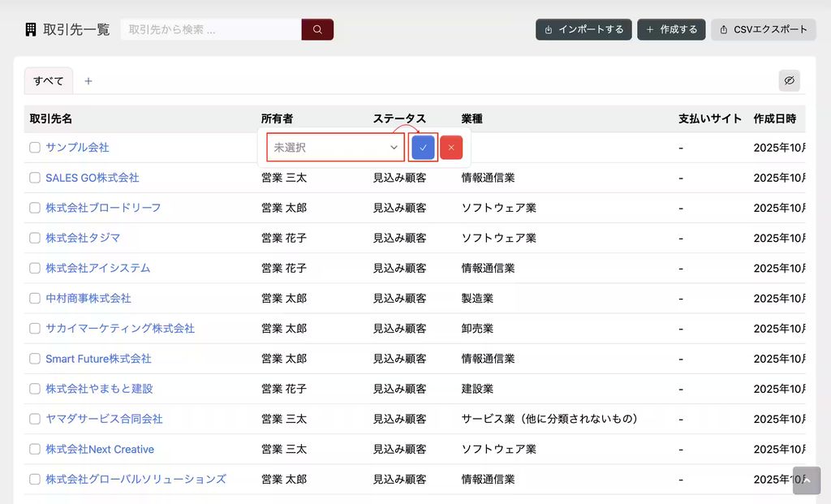Click the インポートする button

(x=583, y=30)
